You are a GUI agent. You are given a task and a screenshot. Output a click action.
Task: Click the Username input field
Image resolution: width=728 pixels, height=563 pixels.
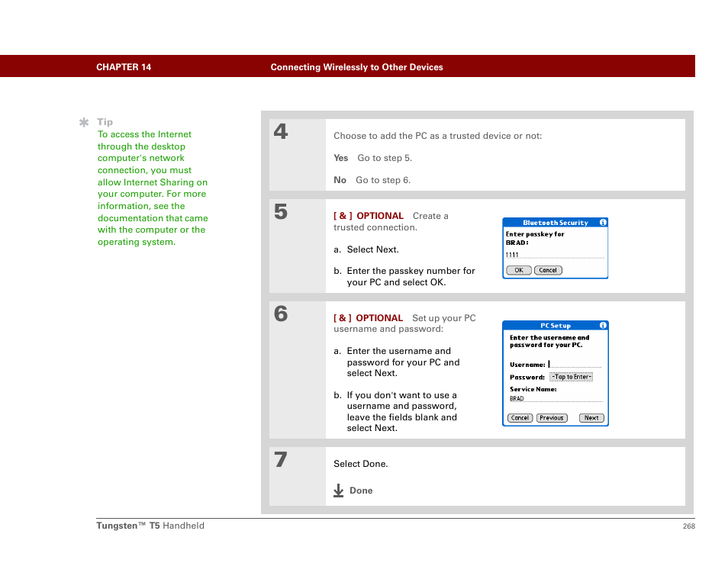point(575,365)
